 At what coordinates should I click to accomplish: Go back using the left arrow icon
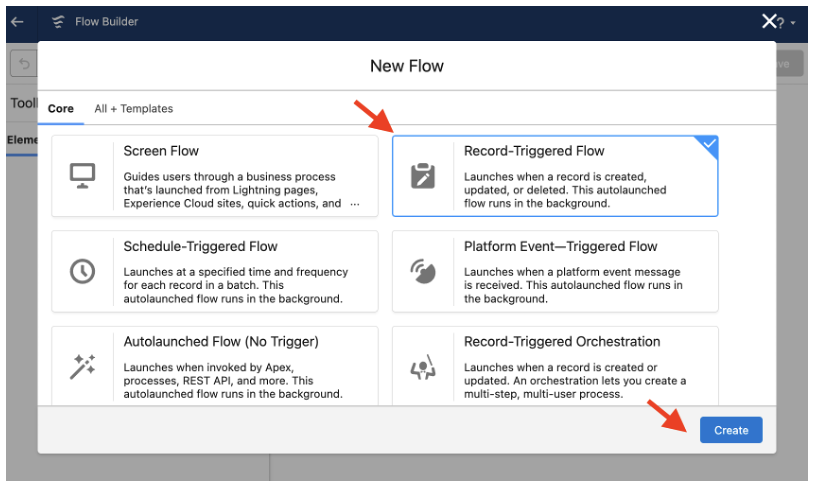(17, 21)
